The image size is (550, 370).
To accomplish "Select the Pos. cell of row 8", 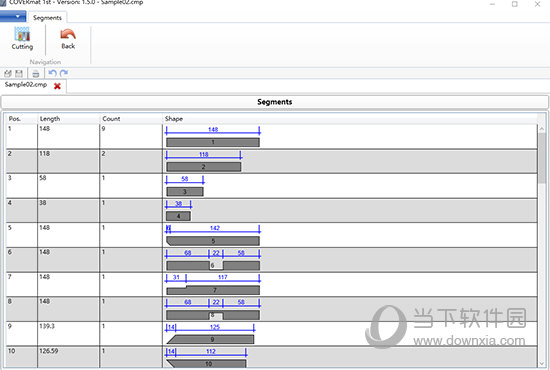I will (21, 309).
